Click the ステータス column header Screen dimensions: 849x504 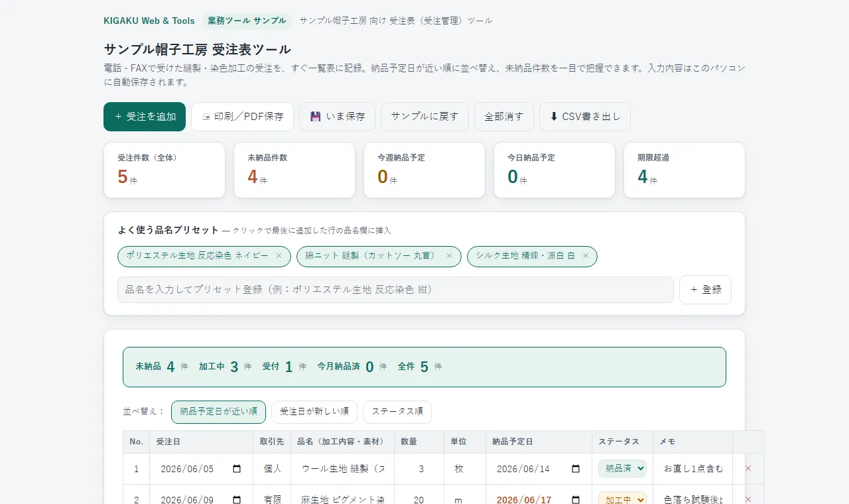pyautogui.click(x=622, y=442)
